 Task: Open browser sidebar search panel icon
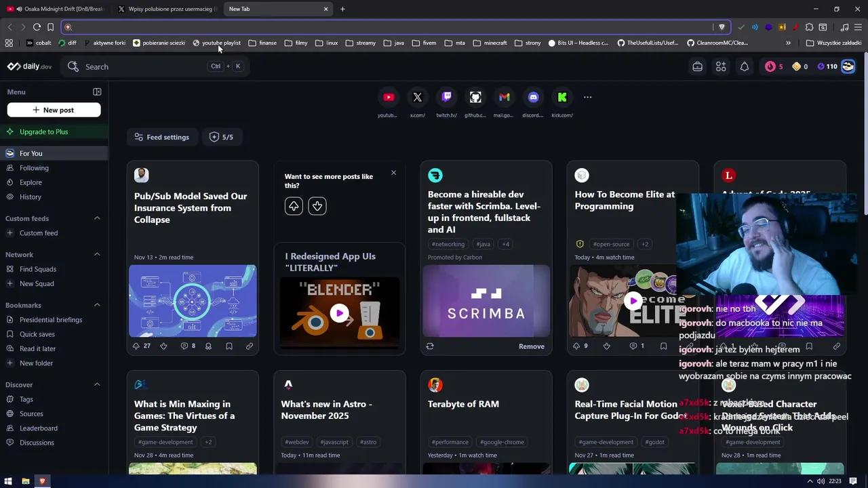(x=823, y=27)
